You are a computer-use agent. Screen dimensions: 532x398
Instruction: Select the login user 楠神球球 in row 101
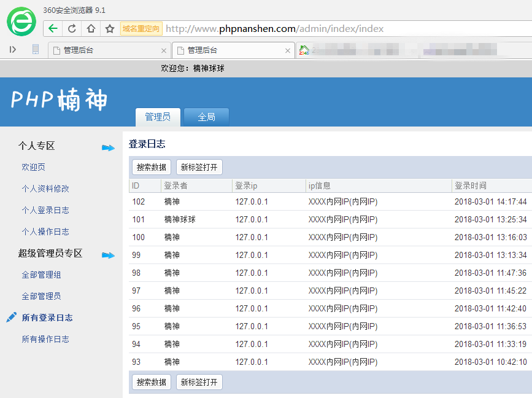point(180,219)
